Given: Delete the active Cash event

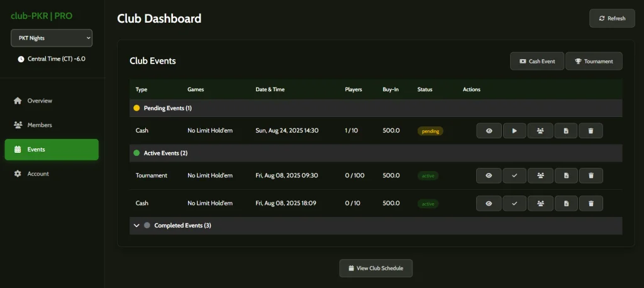Looking at the screenshot, I should (x=591, y=204).
